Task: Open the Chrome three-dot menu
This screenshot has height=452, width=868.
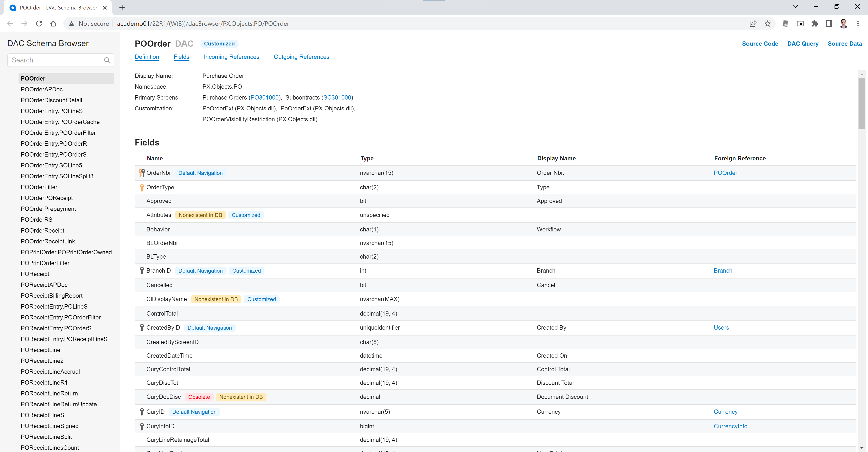Action: point(858,24)
